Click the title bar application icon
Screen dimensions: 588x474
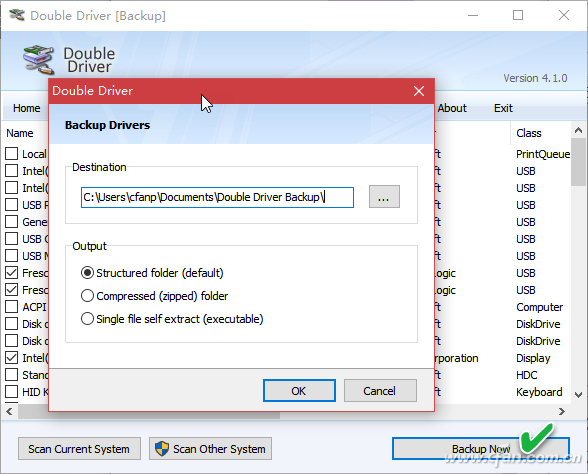coord(17,15)
